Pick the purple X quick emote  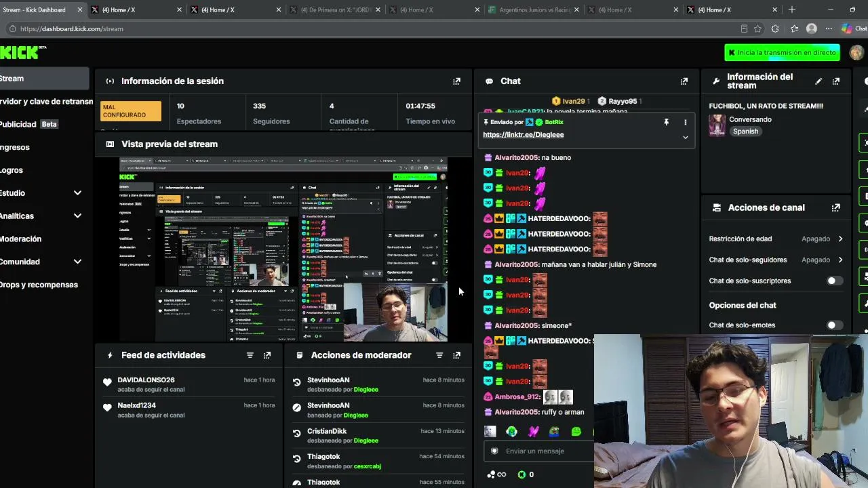(533, 431)
